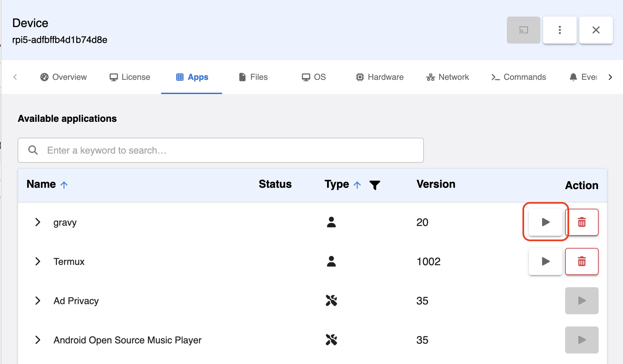The width and height of the screenshot is (623, 364).
Task: Expand the Ad Privacy row
Action: click(38, 301)
